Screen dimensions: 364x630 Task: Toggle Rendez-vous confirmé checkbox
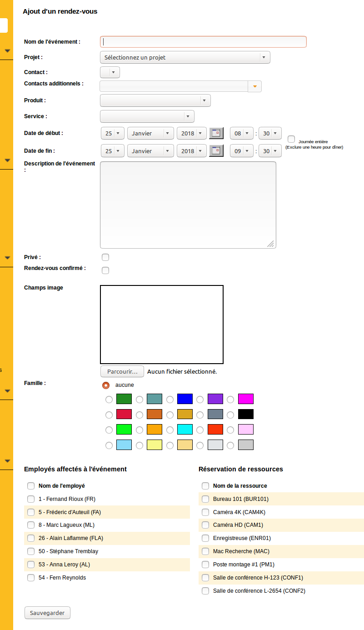click(105, 270)
